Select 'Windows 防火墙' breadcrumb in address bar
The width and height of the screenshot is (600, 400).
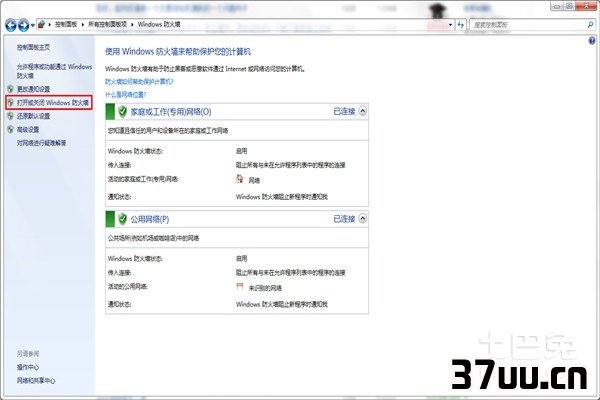(159, 24)
